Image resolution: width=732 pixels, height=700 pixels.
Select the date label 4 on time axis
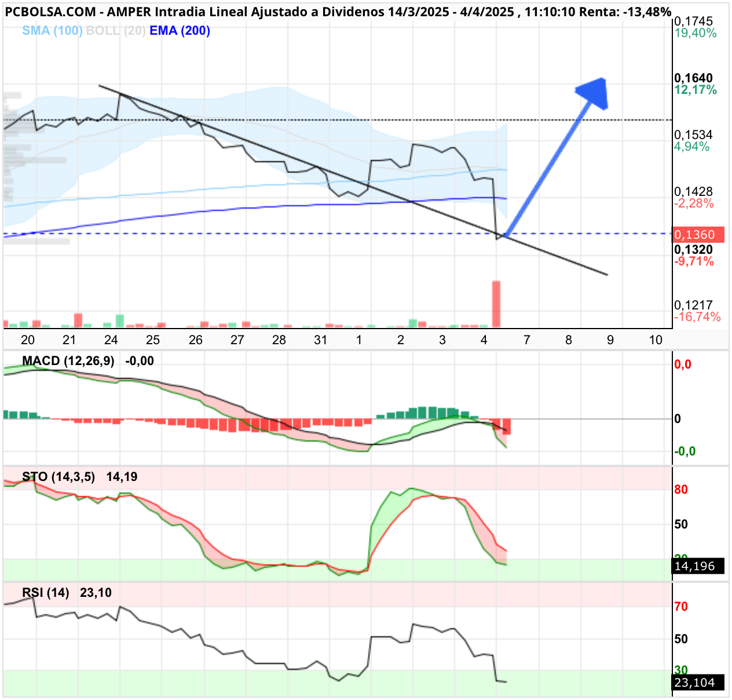pyautogui.click(x=484, y=340)
